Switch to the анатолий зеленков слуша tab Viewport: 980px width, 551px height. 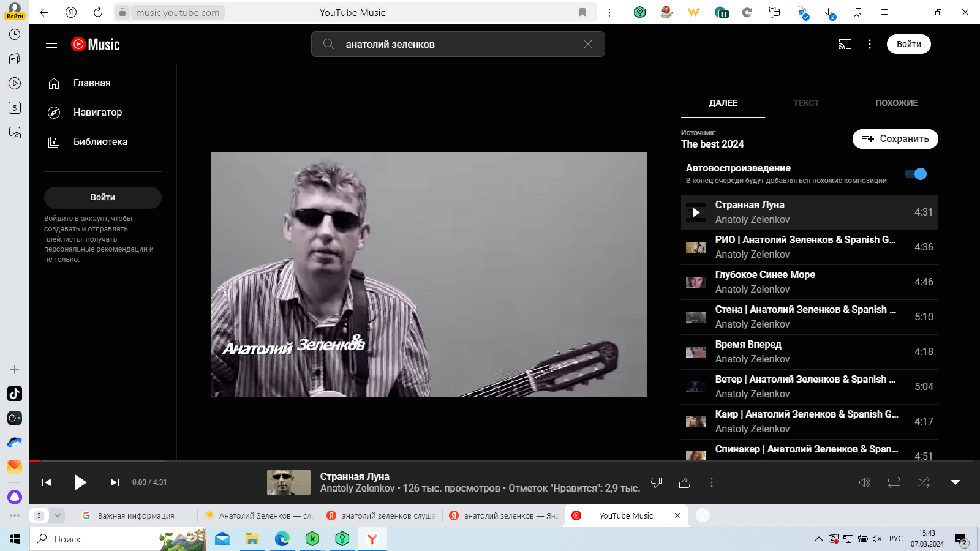pyautogui.click(x=382, y=515)
